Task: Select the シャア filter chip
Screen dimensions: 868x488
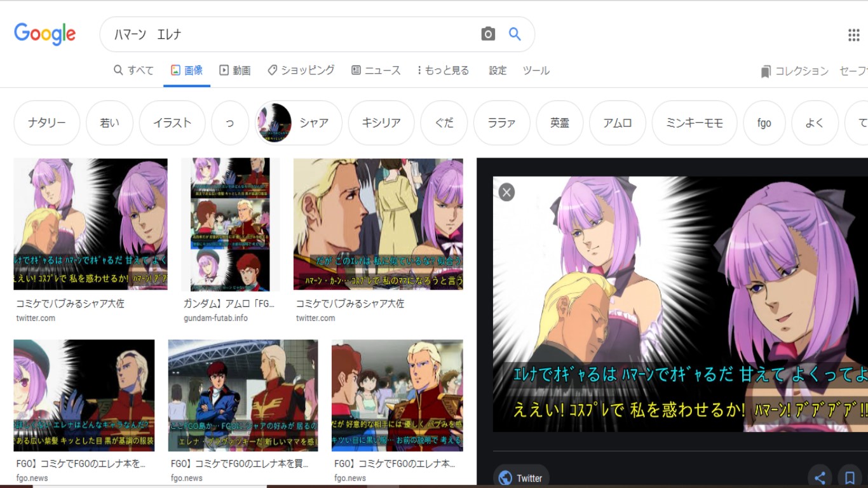Action: coord(299,123)
